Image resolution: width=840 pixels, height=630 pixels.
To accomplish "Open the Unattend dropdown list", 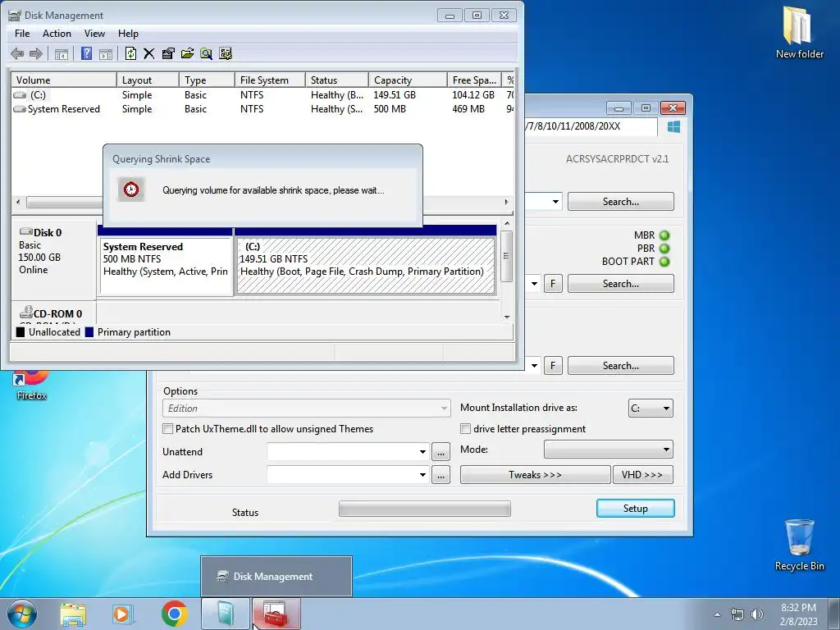I will pyautogui.click(x=422, y=452).
